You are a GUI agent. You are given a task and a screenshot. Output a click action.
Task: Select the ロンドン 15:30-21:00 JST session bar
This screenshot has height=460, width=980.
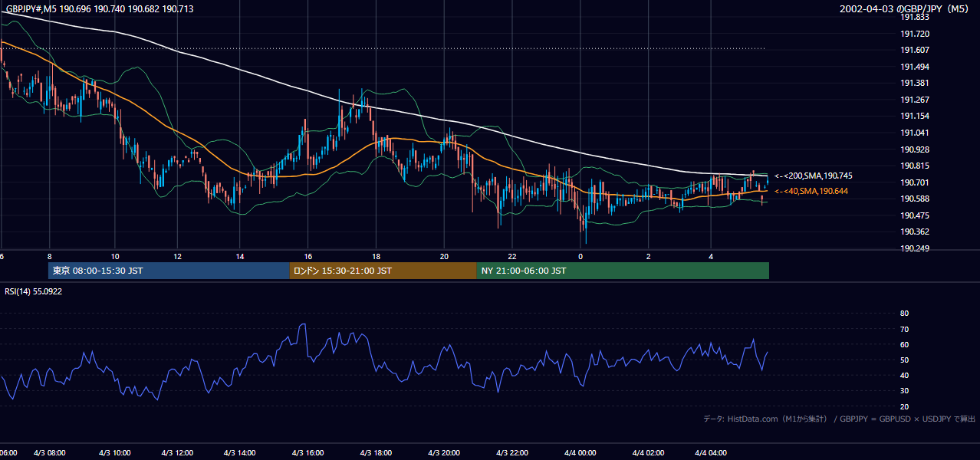click(383, 271)
